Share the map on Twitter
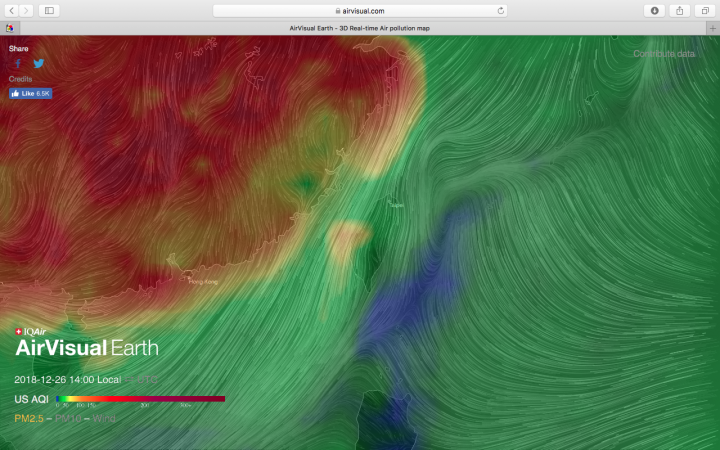 pyautogui.click(x=39, y=63)
